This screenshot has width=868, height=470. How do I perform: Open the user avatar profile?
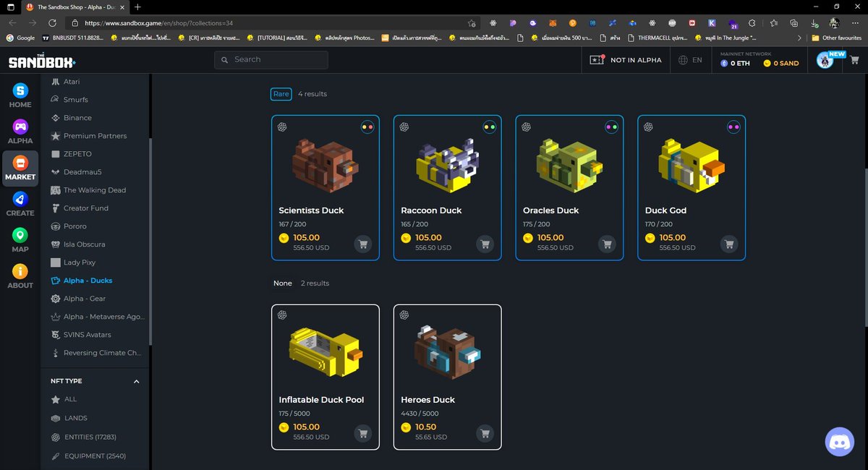click(x=825, y=60)
